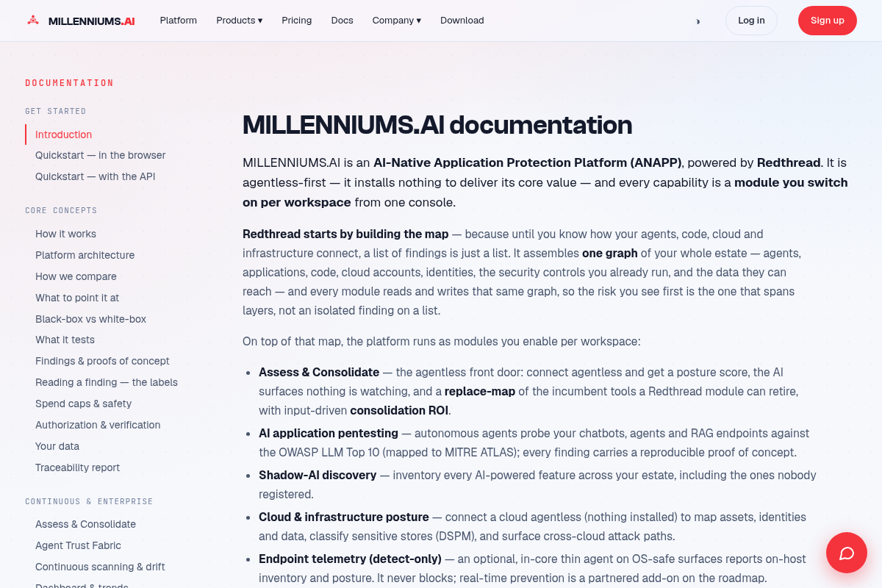This screenshot has height=588, width=882.
Task: Click the bold 'Assess & Consolidate' bullet text
Action: pyautogui.click(x=319, y=372)
